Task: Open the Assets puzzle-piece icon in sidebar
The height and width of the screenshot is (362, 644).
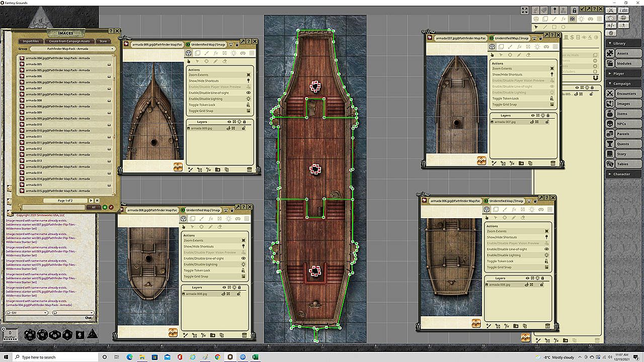Action: (x=610, y=53)
